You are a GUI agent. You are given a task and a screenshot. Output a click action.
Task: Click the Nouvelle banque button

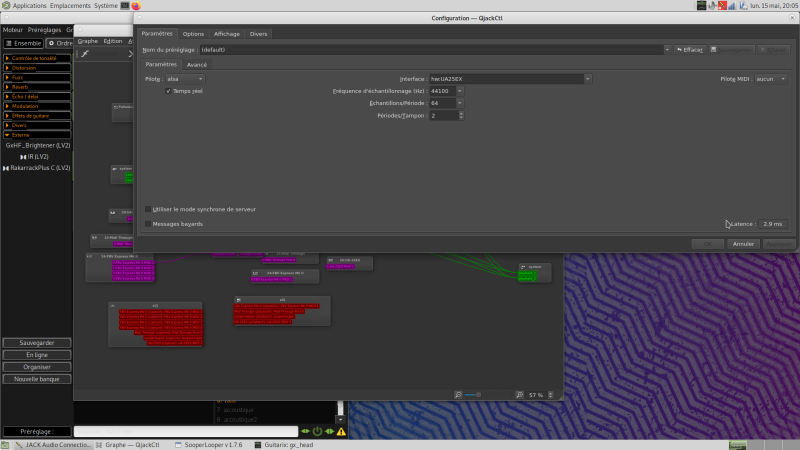point(37,379)
